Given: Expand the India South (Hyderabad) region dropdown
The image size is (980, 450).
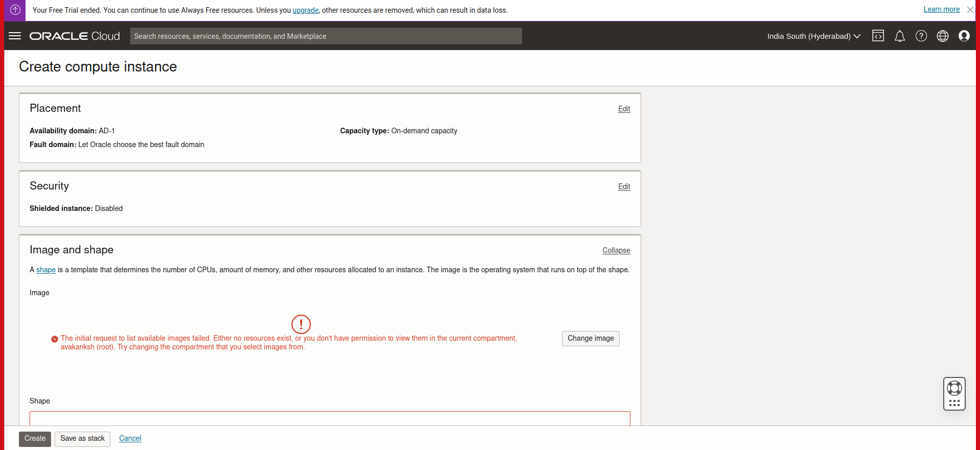Looking at the screenshot, I should (814, 36).
